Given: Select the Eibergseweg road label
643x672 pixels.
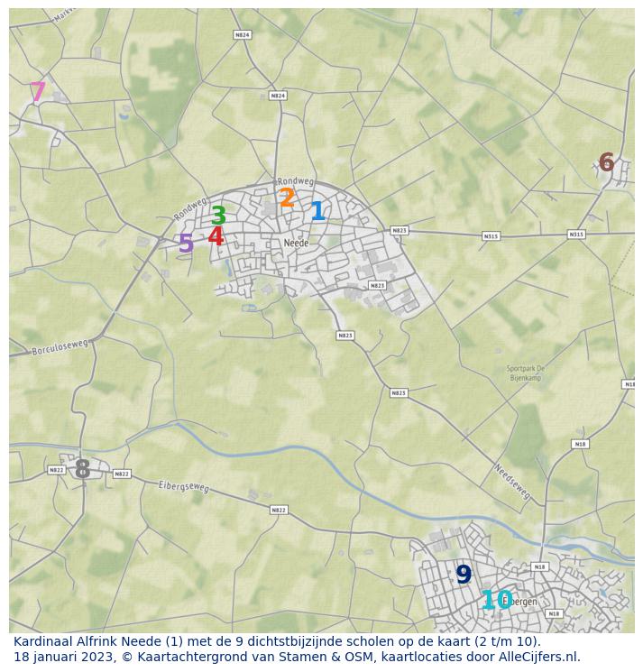Looking at the screenshot, I should (183, 486).
